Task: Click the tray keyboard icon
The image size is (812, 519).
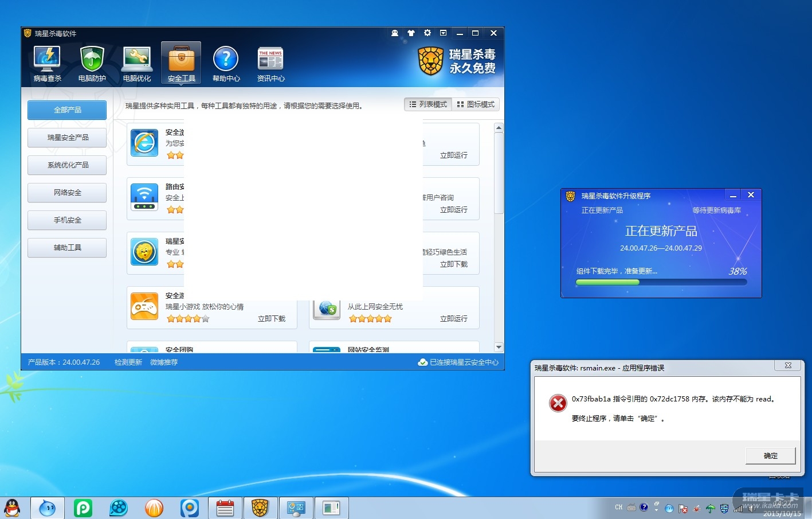Action: pos(631,508)
